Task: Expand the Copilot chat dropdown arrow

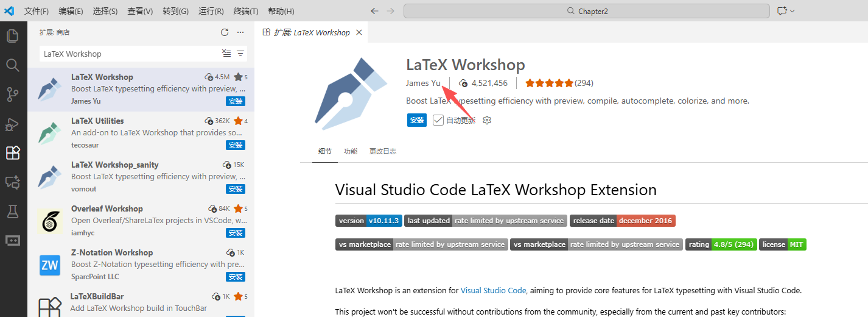Action: pos(793,11)
